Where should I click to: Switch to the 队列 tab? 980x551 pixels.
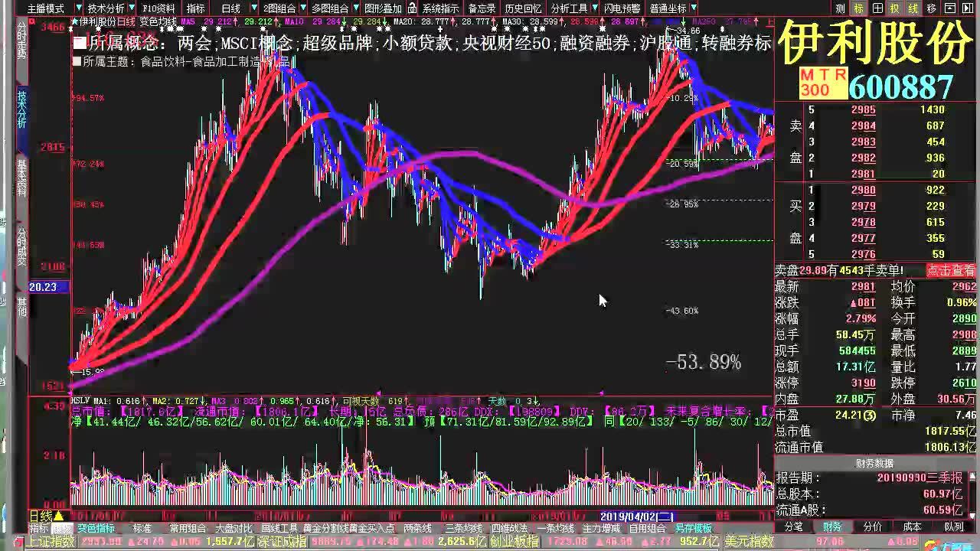coord(954,527)
